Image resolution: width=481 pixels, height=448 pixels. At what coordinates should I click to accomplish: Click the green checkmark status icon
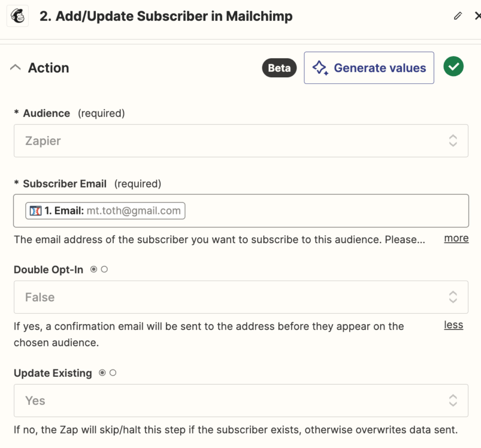point(454,66)
